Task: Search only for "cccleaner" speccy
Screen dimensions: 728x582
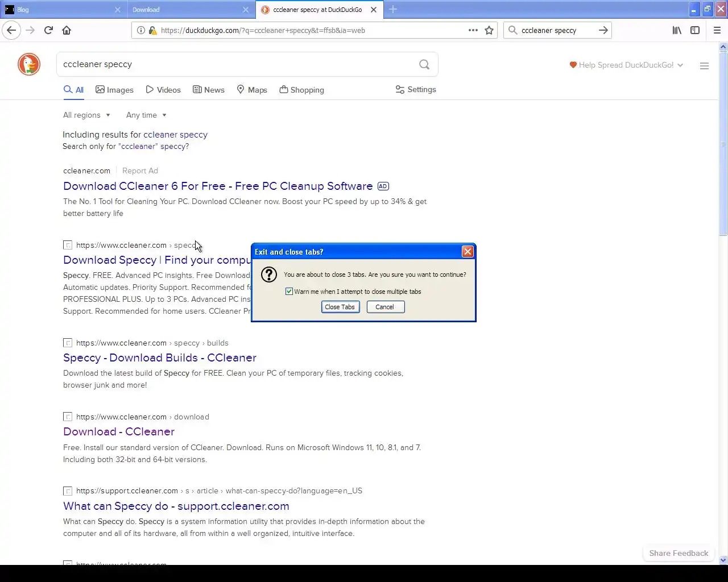Action: click(x=154, y=147)
